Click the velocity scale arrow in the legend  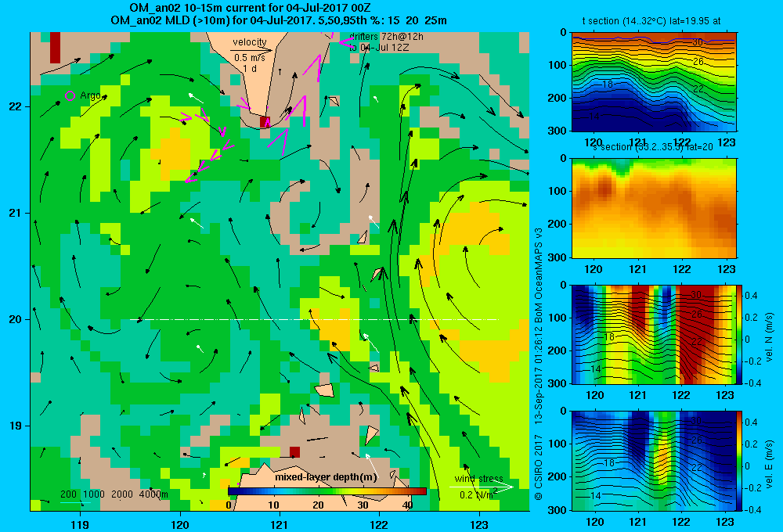click(251, 50)
